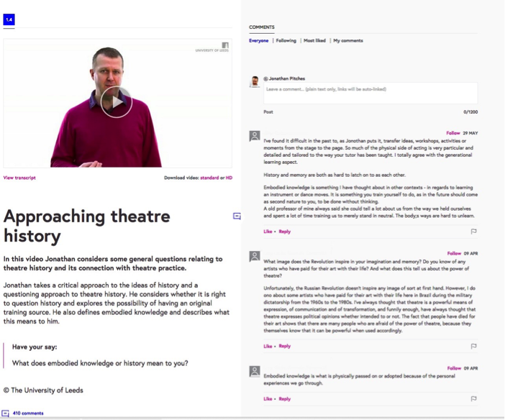505x420 pixels.
Task: Follow the author of the 29 MAY comment
Action: click(452, 133)
